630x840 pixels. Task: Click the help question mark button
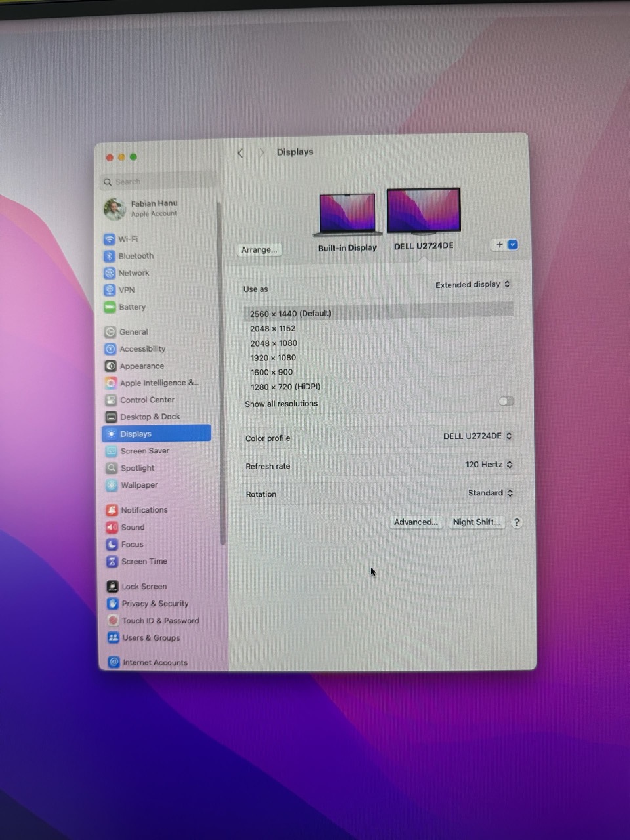click(x=516, y=522)
